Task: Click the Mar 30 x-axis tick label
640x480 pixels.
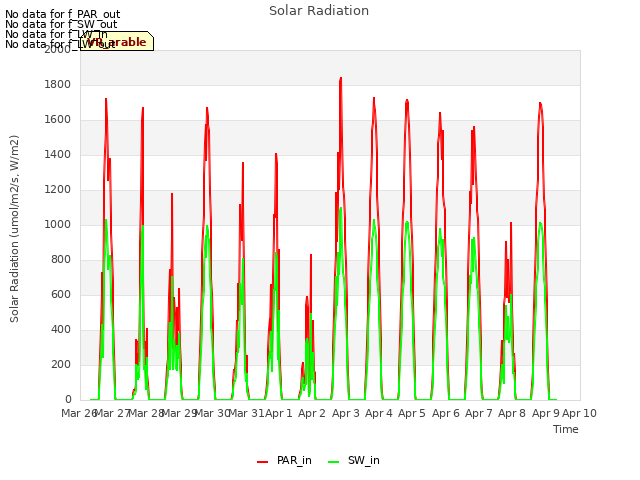Action: click(212, 413)
